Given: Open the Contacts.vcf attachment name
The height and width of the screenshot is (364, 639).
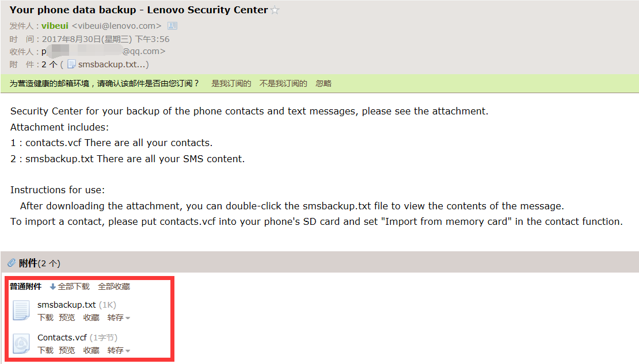Looking at the screenshot, I should pyautogui.click(x=62, y=338).
